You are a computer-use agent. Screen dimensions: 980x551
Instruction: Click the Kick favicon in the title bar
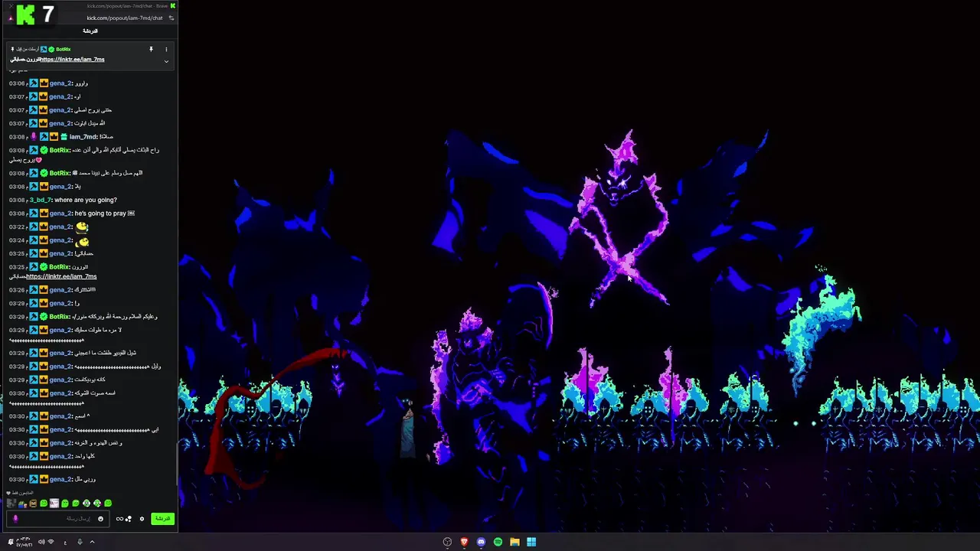pos(173,6)
